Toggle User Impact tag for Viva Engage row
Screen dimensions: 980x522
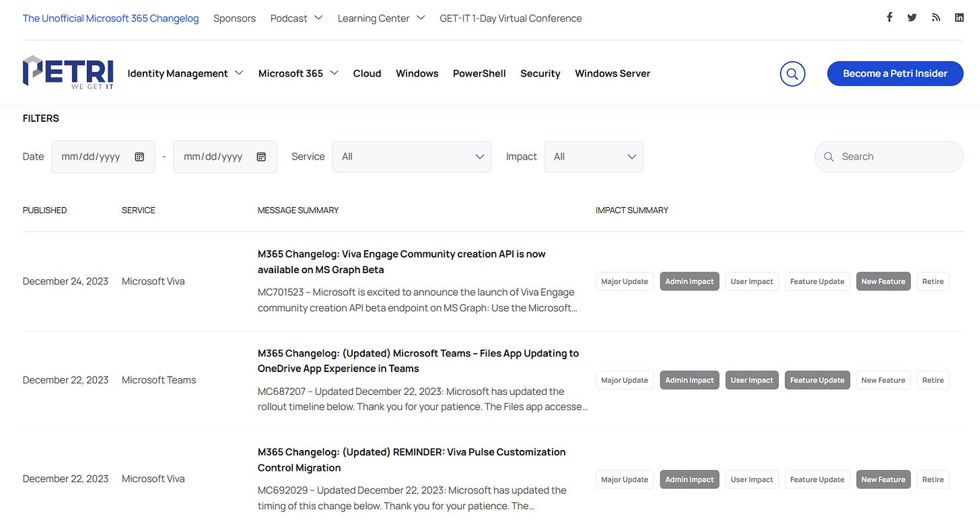[752, 281]
